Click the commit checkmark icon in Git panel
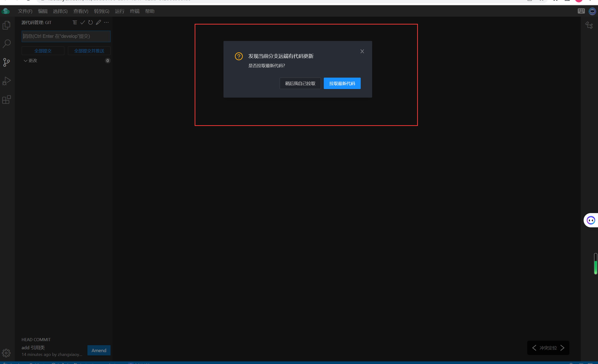Image resolution: width=598 pixels, height=364 pixels. pos(83,23)
